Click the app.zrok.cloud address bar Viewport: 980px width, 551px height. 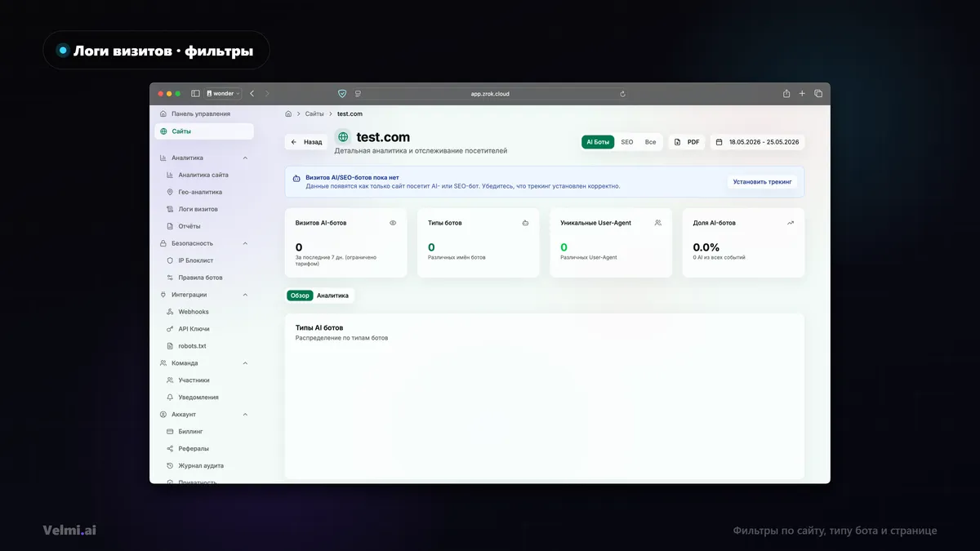pos(490,94)
